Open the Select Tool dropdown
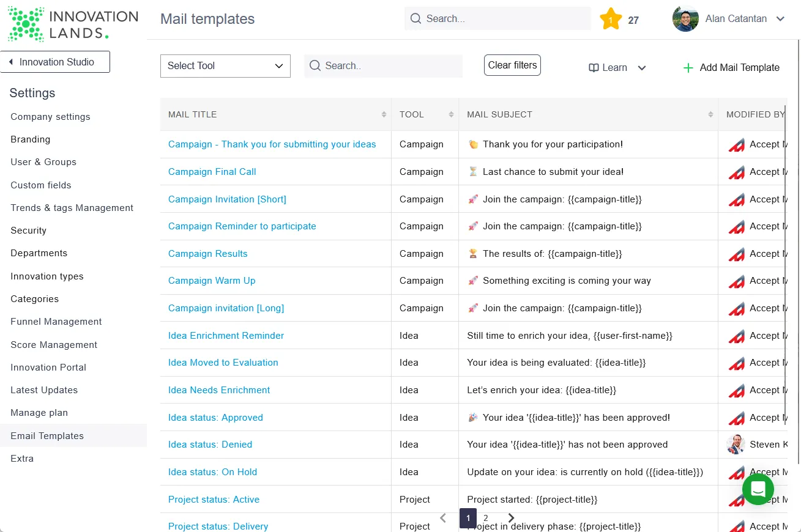The width and height of the screenshot is (801, 532). [225, 66]
